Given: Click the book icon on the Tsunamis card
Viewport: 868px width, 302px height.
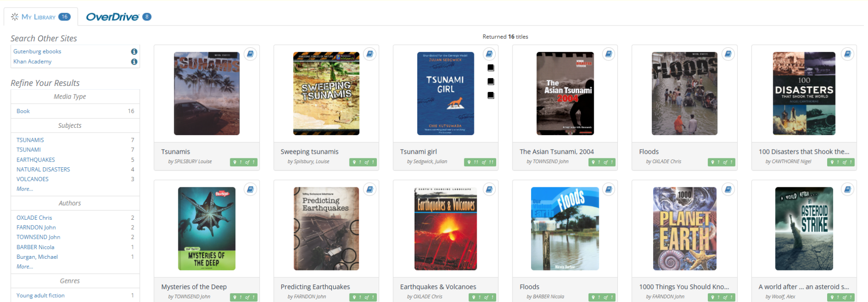Looking at the screenshot, I should [250, 54].
